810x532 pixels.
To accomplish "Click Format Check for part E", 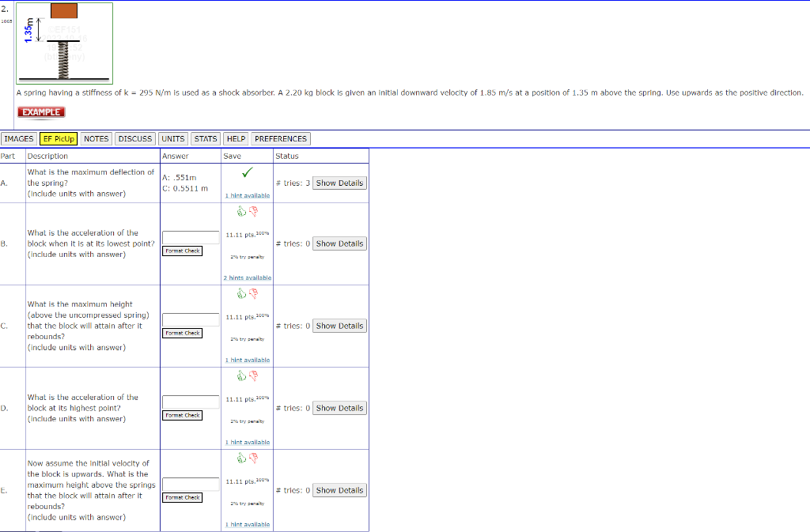I will point(183,497).
